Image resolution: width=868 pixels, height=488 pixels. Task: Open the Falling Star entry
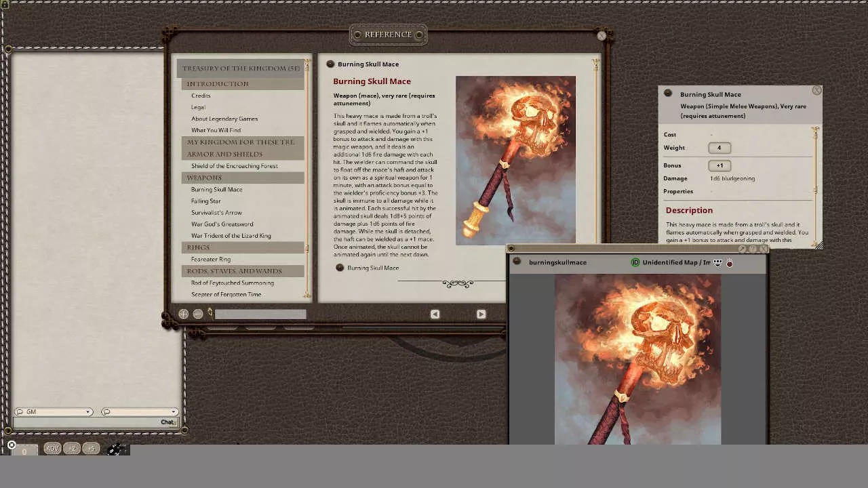pyautogui.click(x=205, y=201)
